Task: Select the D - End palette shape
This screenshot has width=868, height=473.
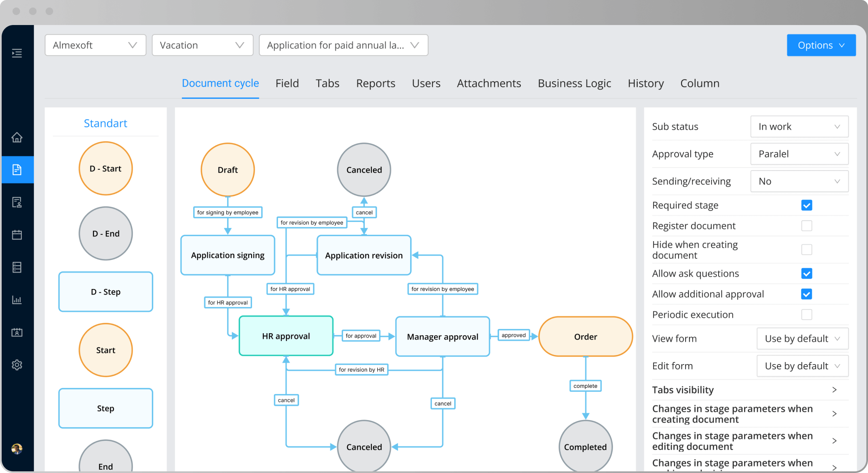Action: point(106,234)
